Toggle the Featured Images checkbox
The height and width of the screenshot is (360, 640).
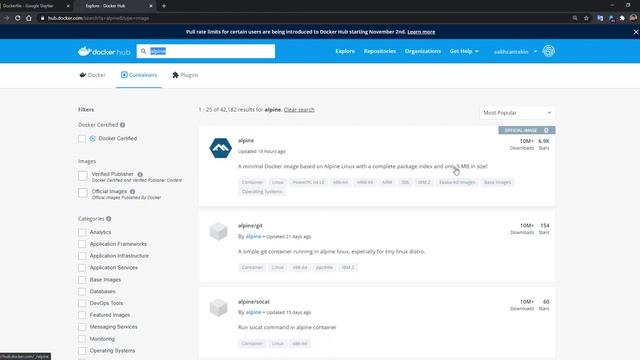[x=82, y=316]
